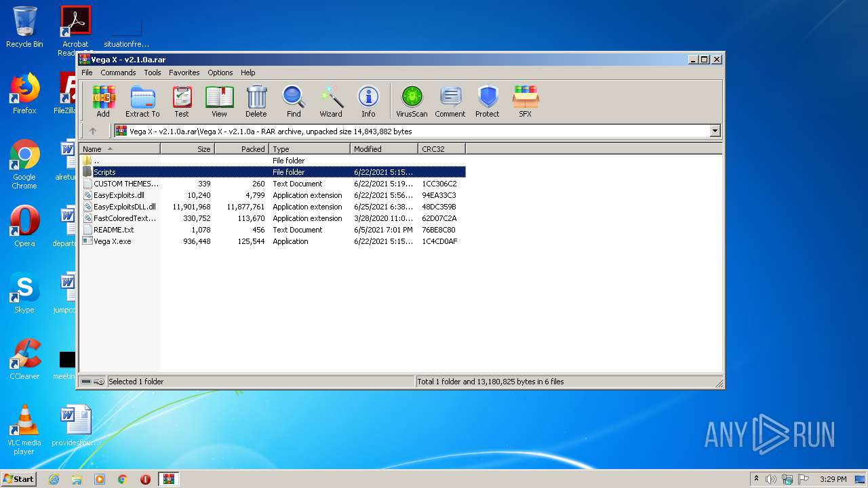Select Vega X.exe application
868x488 pixels.
(x=273, y=241)
